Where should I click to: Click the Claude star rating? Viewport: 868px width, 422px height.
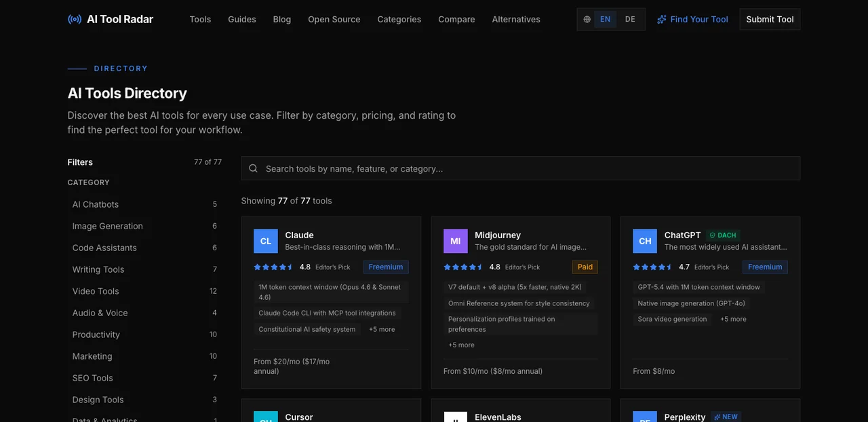click(274, 267)
